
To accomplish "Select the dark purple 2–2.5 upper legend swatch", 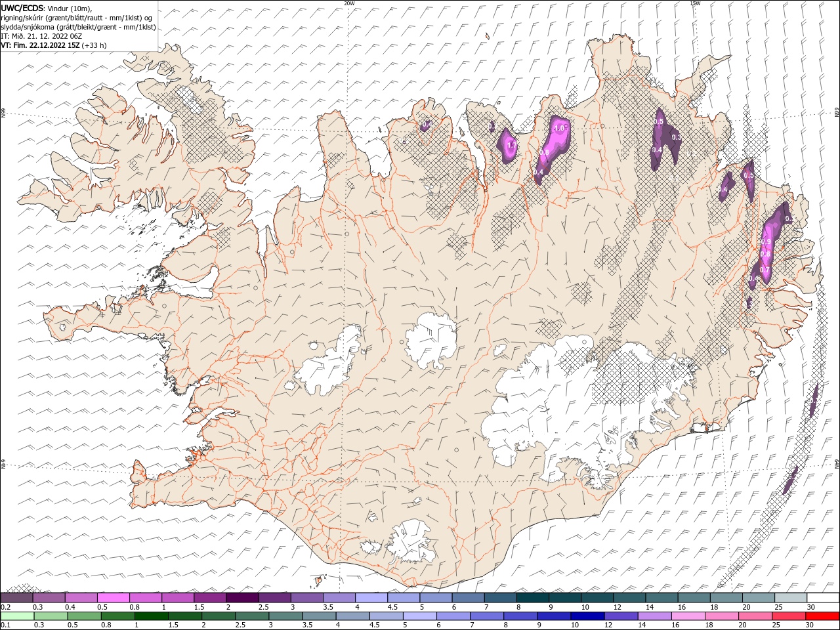I will [x=242, y=598].
